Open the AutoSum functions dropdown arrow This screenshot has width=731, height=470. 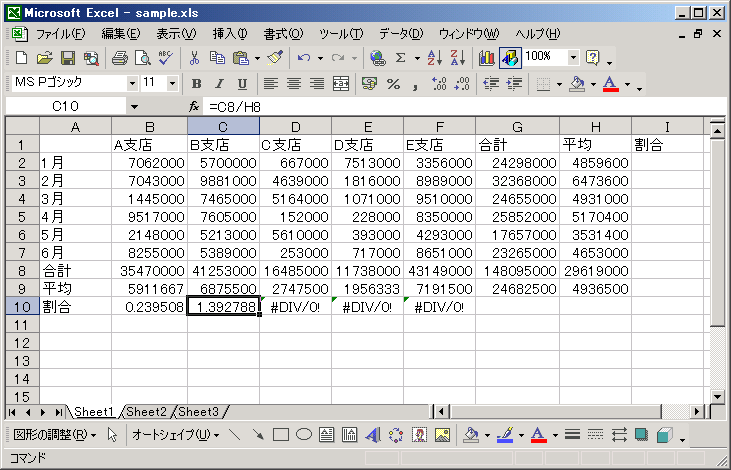click(x=417, y=58)
